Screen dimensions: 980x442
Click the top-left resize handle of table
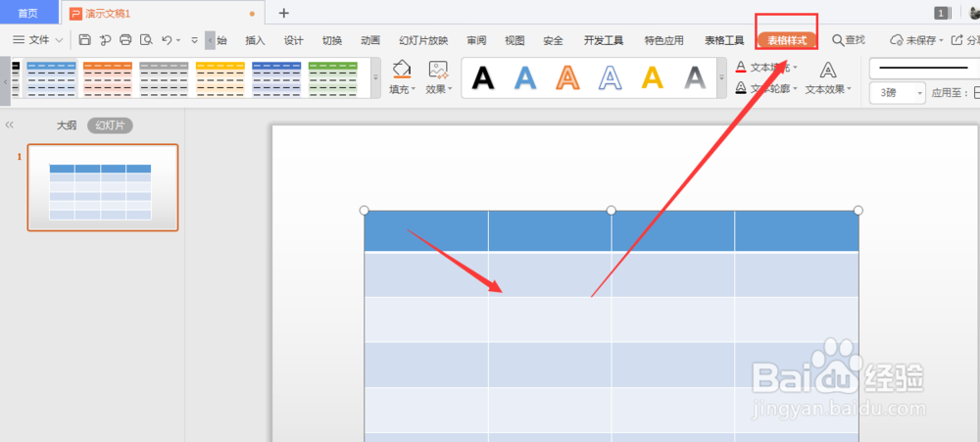tap(365, 210)
